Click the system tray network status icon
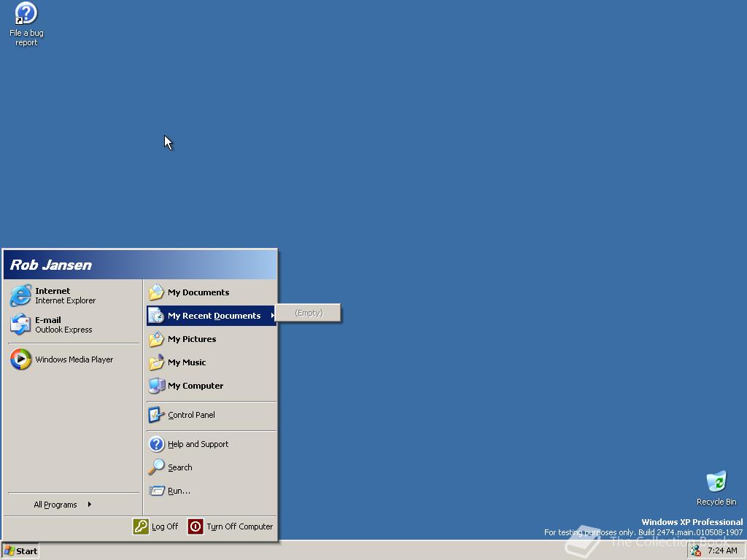 [x=695, y=551]
